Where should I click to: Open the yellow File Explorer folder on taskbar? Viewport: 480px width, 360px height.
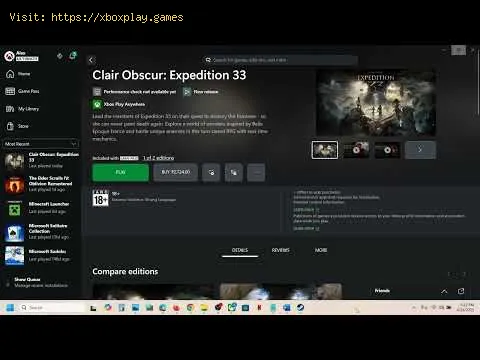(x=204, y=308)
